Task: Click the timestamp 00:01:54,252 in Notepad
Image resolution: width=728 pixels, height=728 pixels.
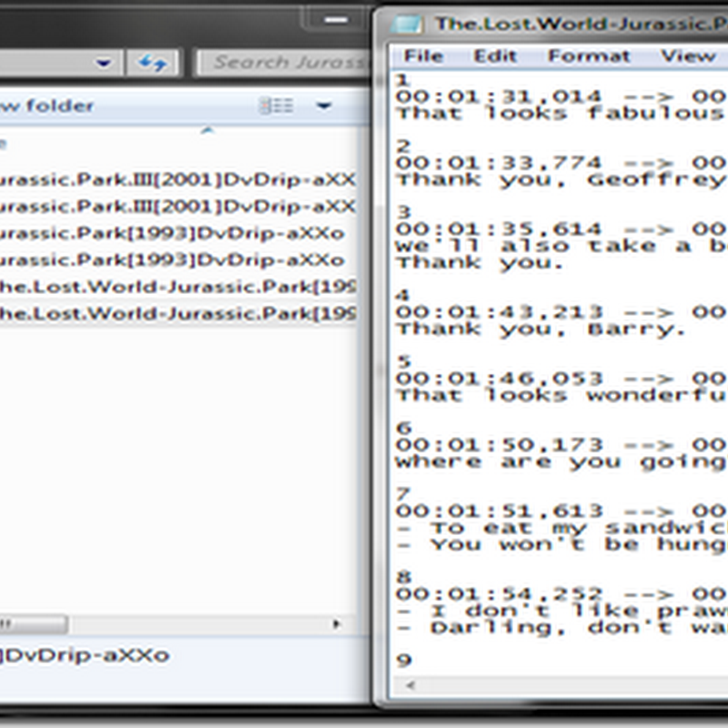Action: pos(499,595)
